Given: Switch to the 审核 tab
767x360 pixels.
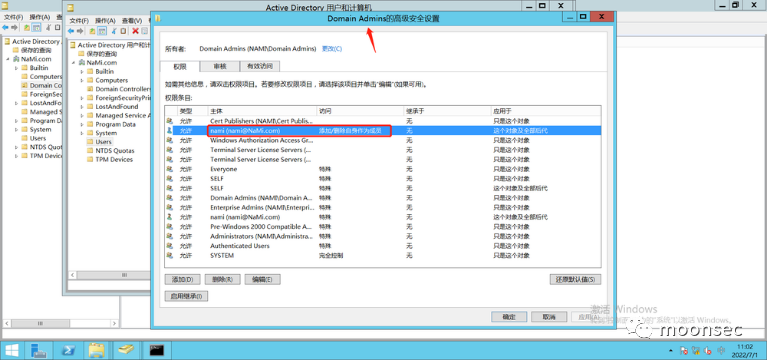Looking at the screenshot, I should coord(220,67).
